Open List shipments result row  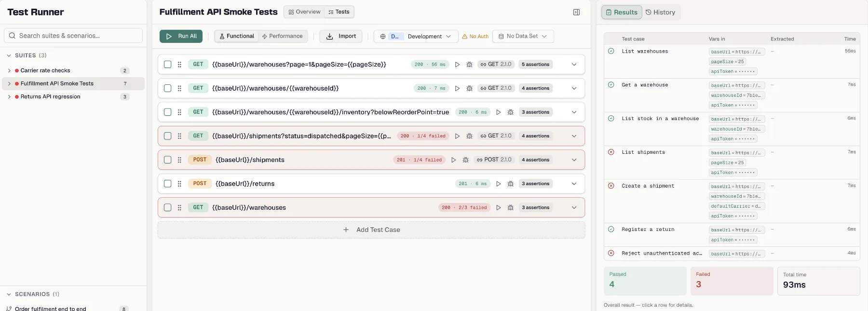[732, 162]
